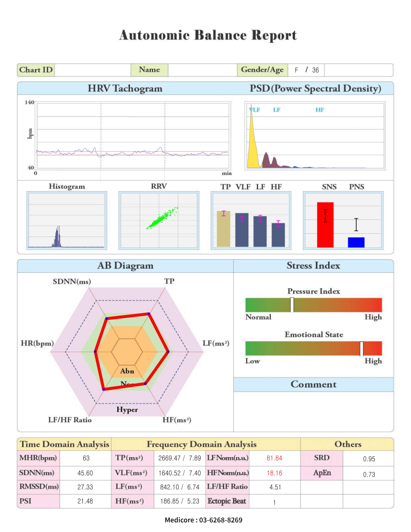Click the blue point on HR axis
411x532 pixels.
pos(95,351)
